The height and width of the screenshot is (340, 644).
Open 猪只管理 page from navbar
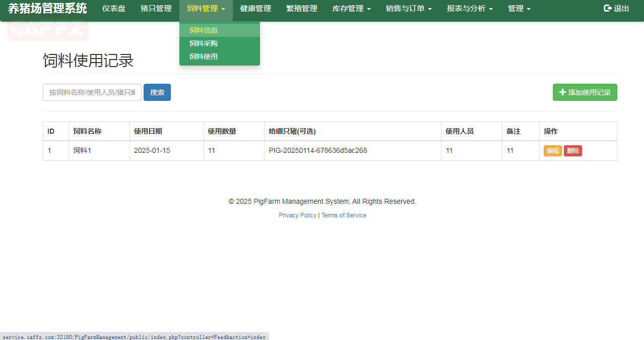coord(156,9)
